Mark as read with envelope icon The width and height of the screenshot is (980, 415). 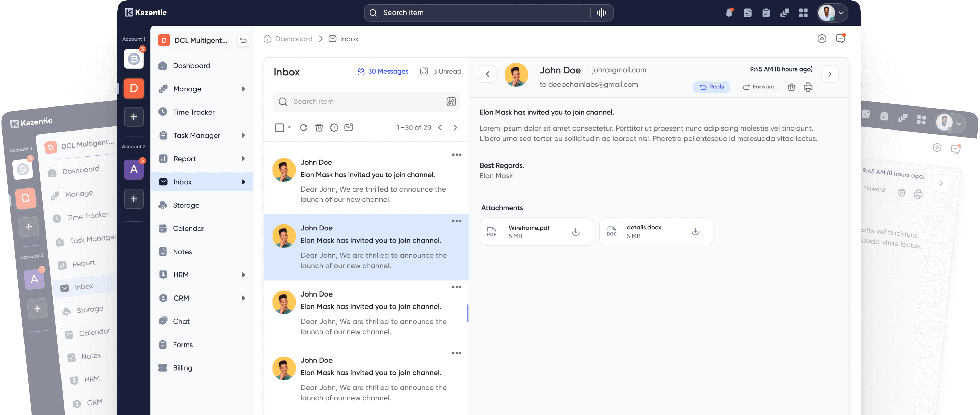click(x=348, y=127)
